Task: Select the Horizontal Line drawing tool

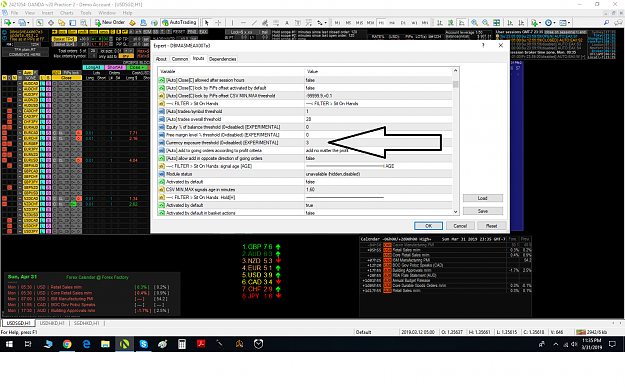Action: click(243, 23)
